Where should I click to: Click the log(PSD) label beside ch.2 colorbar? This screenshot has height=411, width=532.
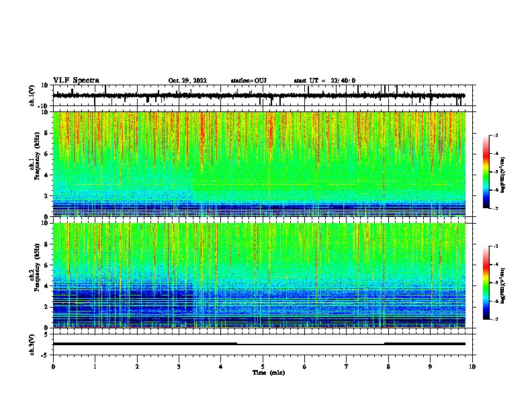(x=503, y=286)
